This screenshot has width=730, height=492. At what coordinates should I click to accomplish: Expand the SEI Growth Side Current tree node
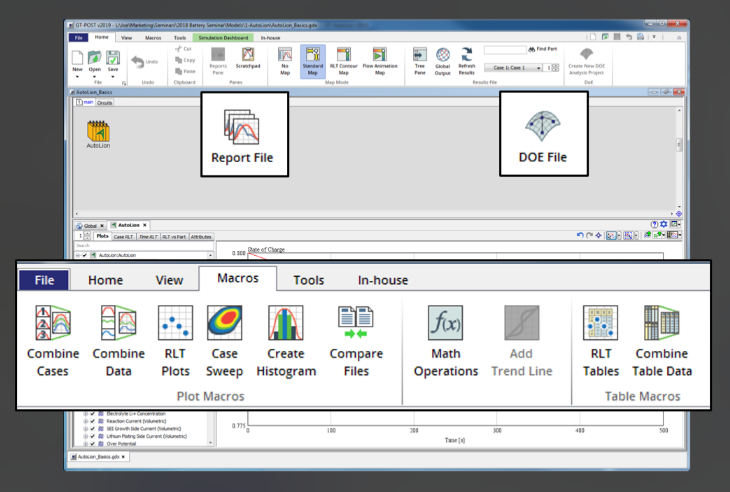pyautogui.click(x=85, y=427)
